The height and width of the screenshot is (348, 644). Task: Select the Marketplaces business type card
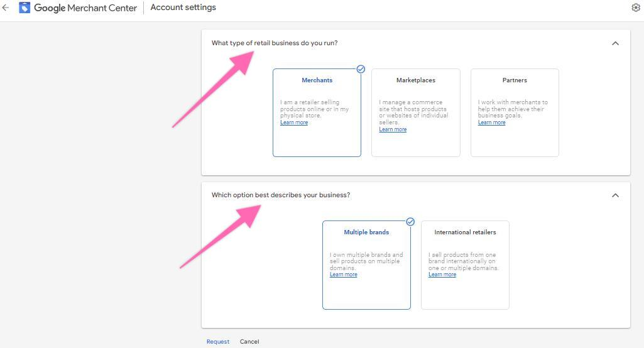point(415,112)
